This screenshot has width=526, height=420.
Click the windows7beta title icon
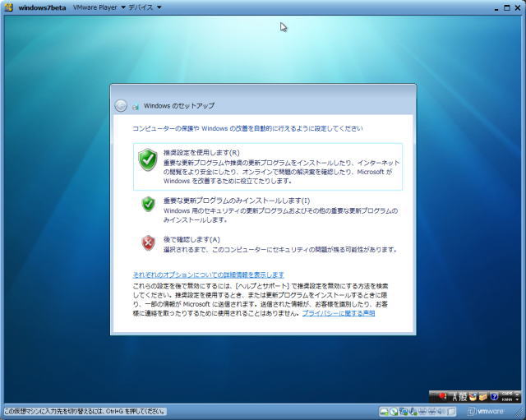pyautogui.click(x=9, y=7)
